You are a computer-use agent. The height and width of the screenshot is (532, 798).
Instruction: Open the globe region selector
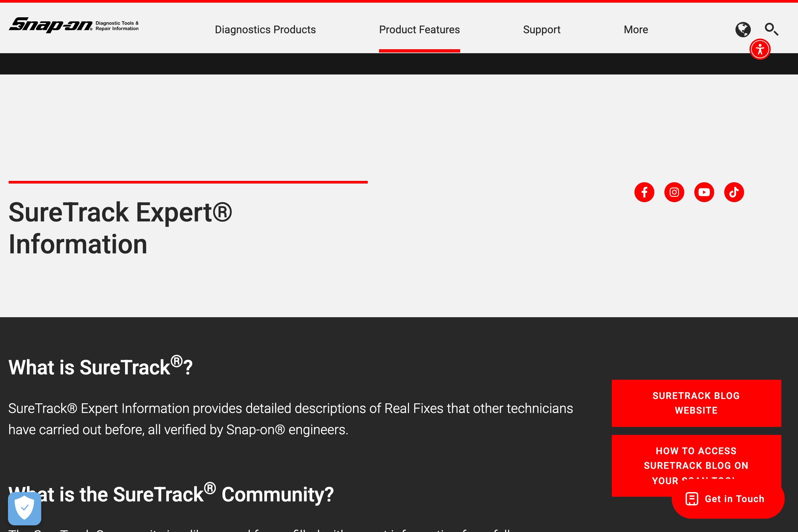pos(743,30)
